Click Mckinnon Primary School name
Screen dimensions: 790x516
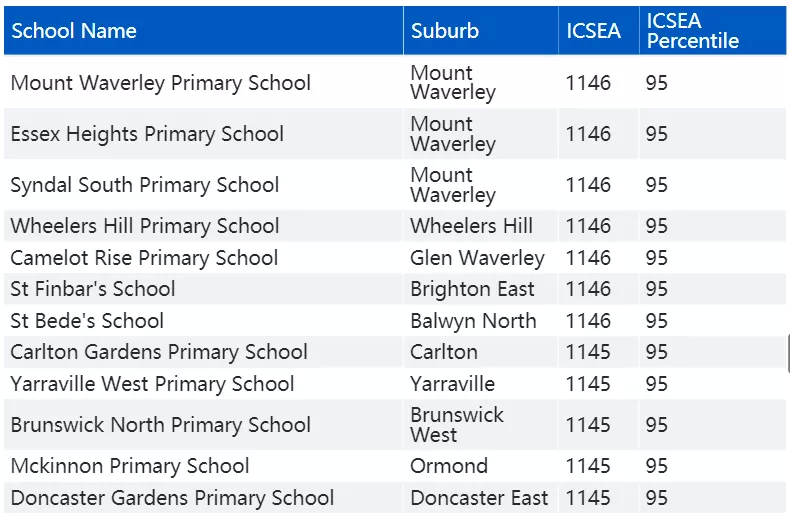click(x=130, y=466)
